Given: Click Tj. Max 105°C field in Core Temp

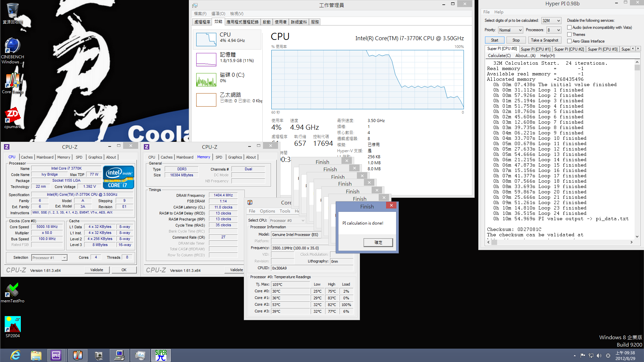Looking at the screenshot, I should [x=290, y=285].
